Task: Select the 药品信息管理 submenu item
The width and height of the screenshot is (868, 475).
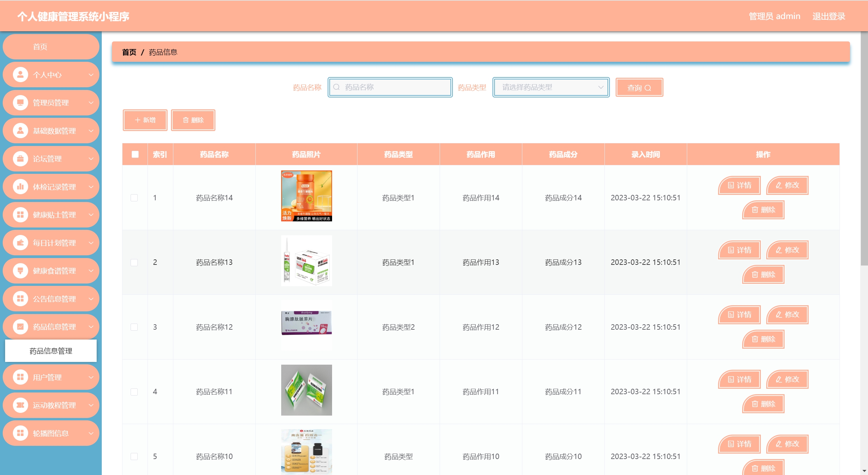Action: click(51, 351)
